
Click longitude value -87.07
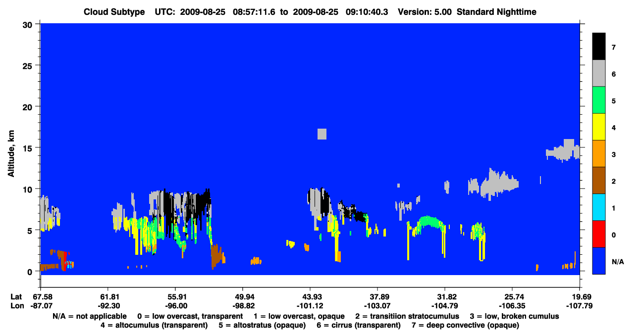(x=43, y=306)
